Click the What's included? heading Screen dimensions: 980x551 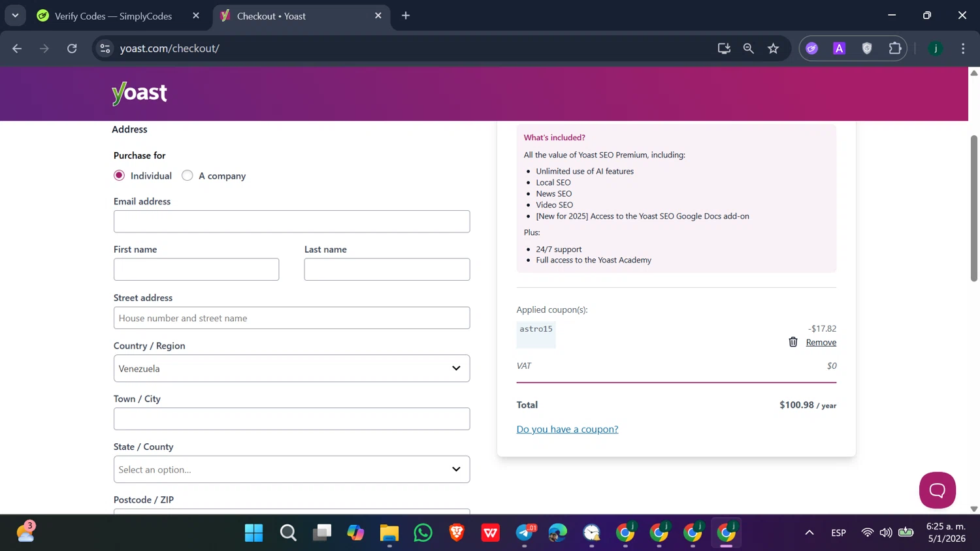pyautogui.click(x=554, y=138)
